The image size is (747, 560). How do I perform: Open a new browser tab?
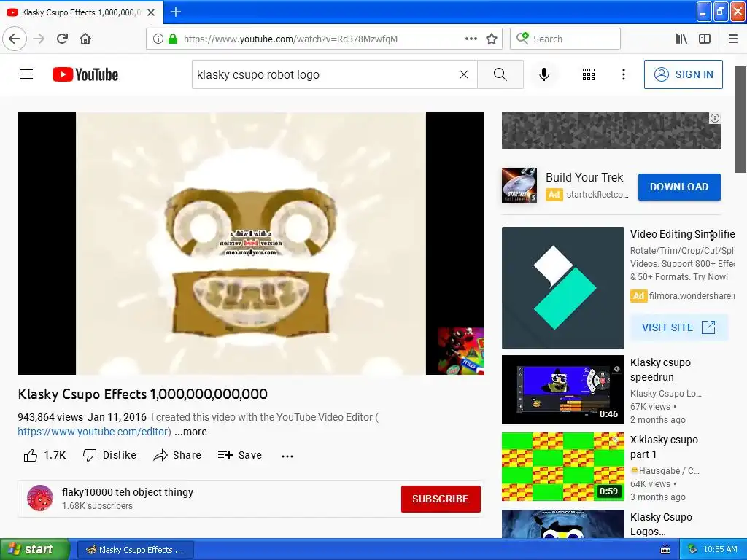pyautogui.click(x=175, y=12)
